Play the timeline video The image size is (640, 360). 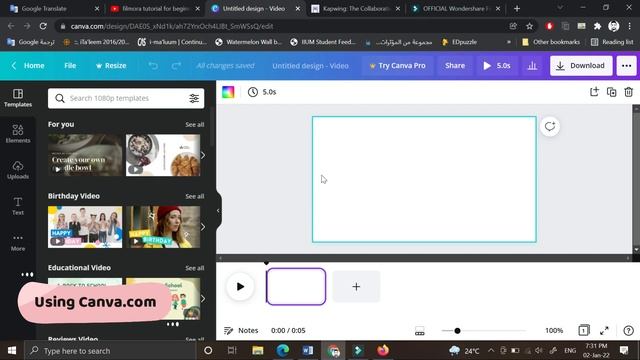point(240,287)
